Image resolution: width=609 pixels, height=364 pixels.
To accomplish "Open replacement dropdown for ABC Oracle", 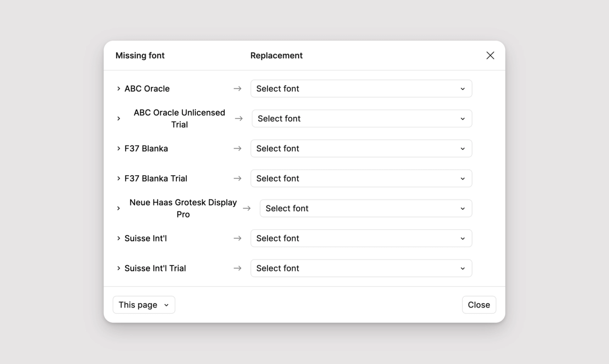I will point(361,89).
